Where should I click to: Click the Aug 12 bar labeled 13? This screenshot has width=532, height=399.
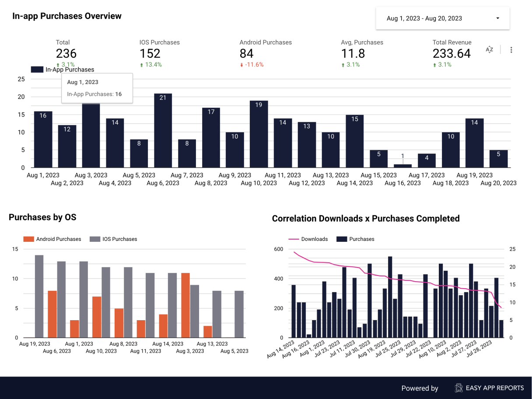coord(307,145)
